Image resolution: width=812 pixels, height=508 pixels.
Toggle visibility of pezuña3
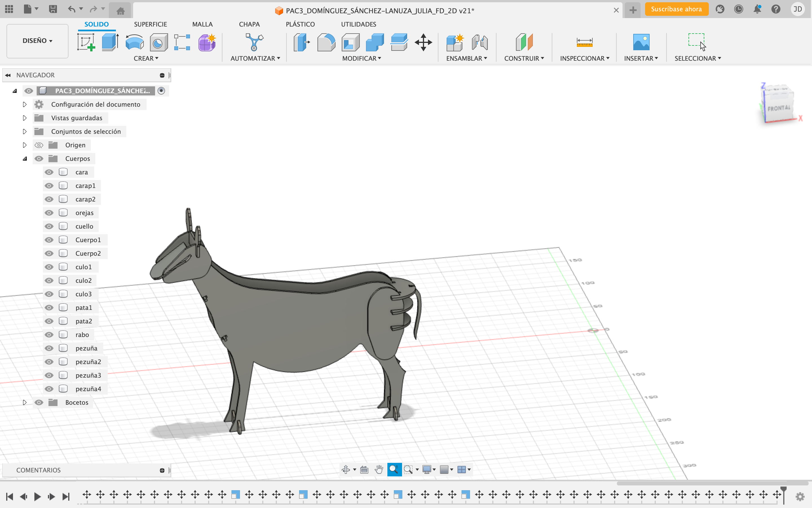[49, 375]
